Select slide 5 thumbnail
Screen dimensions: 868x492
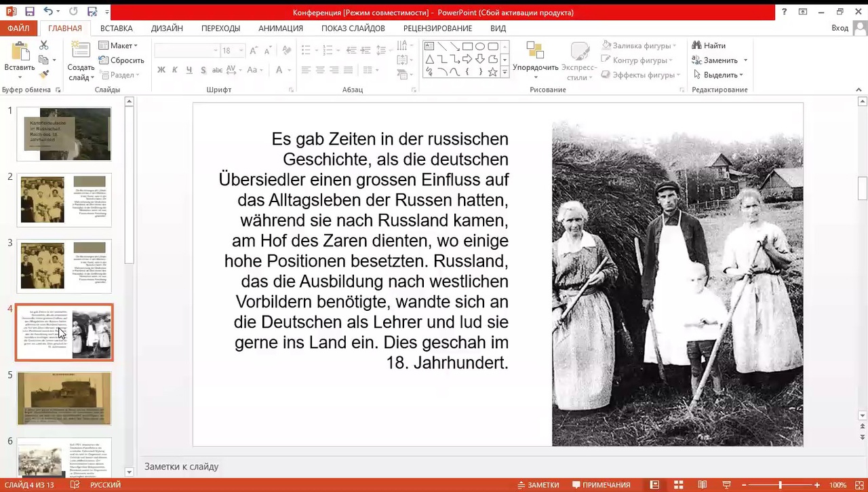(x=64, y=398)
